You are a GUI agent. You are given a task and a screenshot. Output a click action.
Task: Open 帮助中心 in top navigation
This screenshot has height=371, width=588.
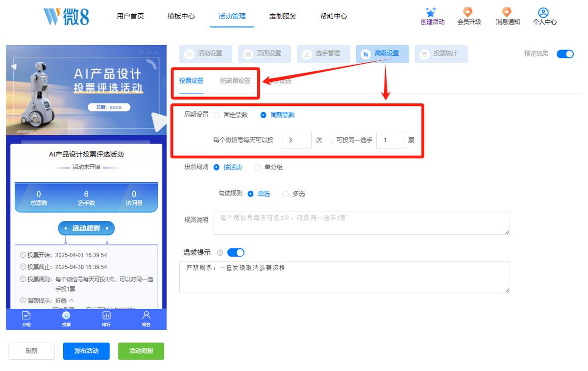(334, 16)
